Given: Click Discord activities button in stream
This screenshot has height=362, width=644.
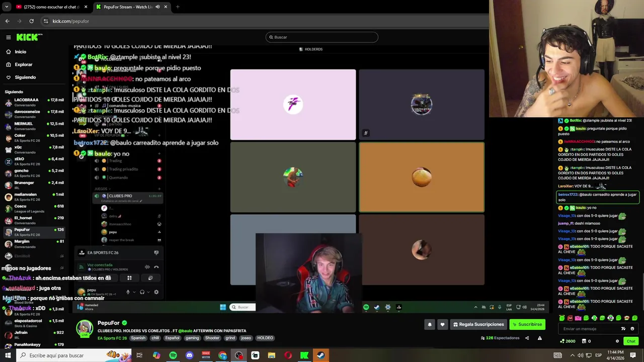Looking at the screenshot, I should click(x=129, y=278).
